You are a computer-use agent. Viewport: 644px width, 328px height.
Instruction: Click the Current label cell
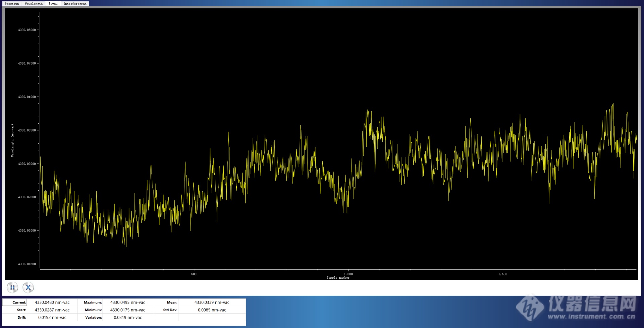click(15, 302)
